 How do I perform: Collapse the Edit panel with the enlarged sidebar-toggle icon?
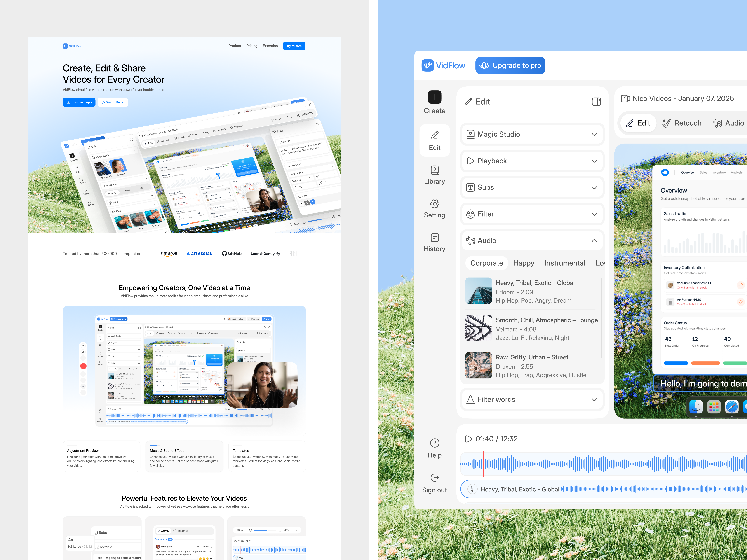596,102
